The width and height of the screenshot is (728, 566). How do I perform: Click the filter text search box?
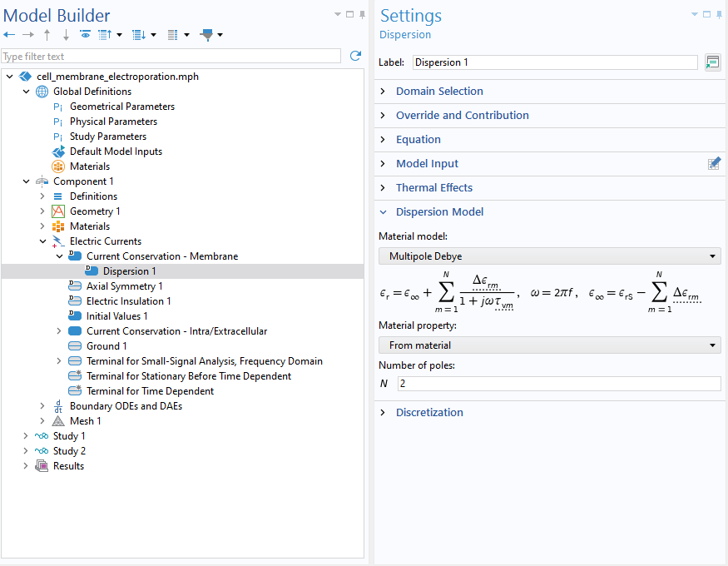pos(171,56)
